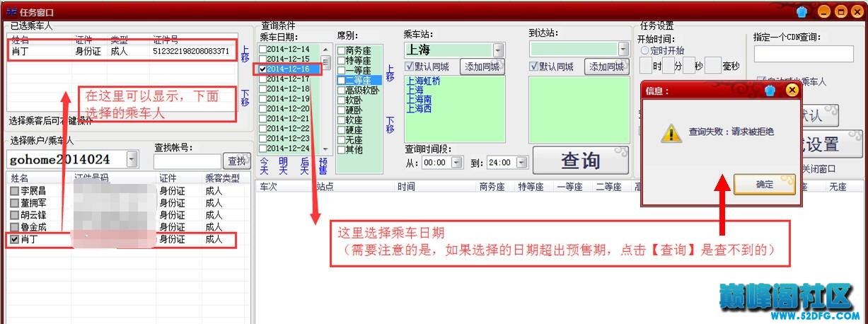This screenshot has width=868, height=324.
Task: Click the date list scrollbar up arrow
Action: pos(325,49)
